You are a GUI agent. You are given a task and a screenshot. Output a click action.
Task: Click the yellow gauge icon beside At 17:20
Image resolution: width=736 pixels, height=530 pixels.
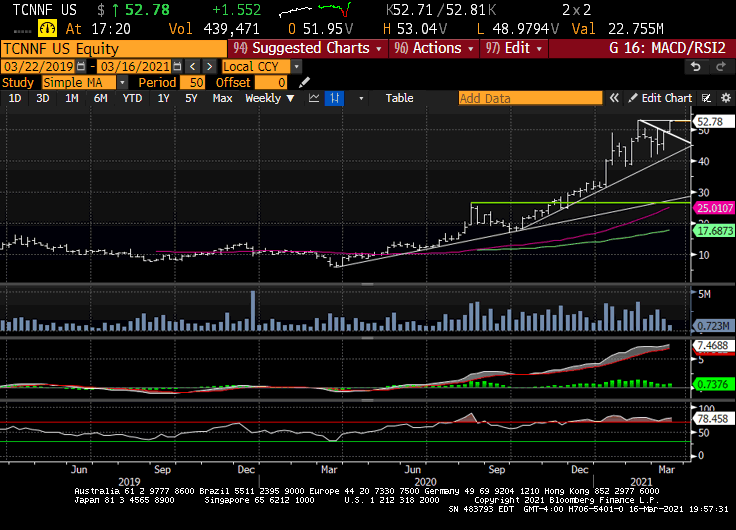[x=47, y=29]
